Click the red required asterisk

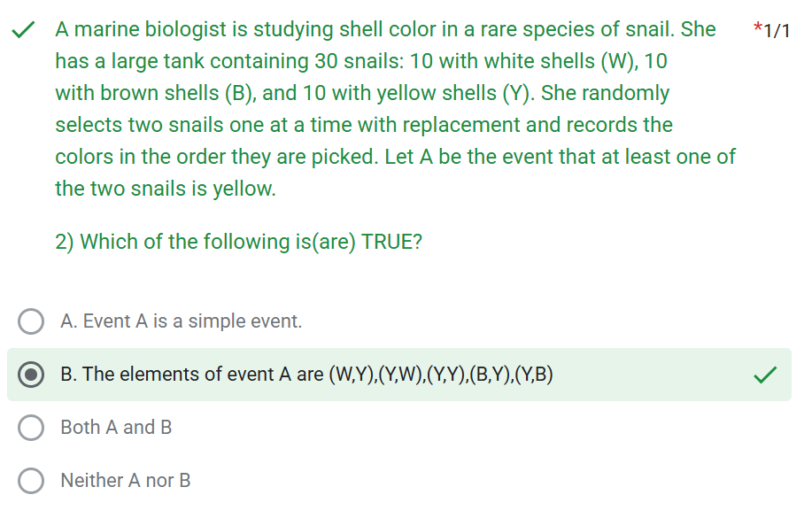point(757,29)
